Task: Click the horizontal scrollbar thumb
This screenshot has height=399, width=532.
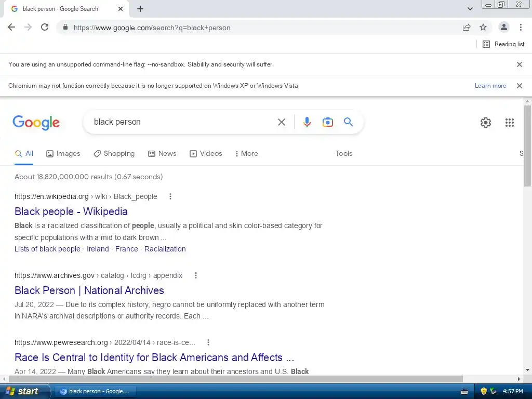Action: click(x=236, y=379)
